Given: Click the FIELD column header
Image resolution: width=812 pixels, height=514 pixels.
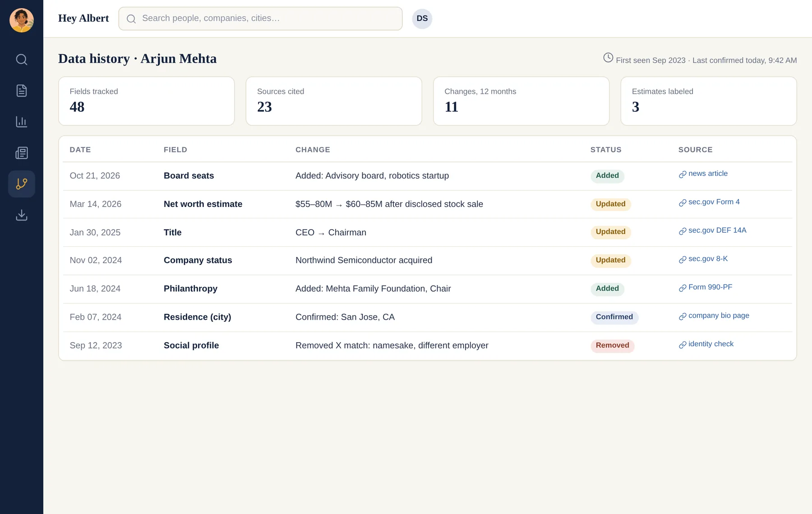Looking at the screenshot, I should click(175, 150).
